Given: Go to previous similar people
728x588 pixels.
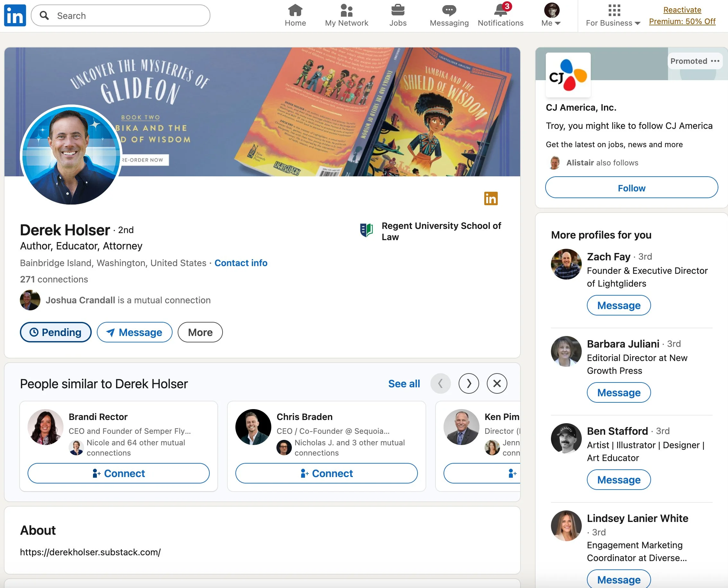Looking at the screenshot, I should pos(440,383).
